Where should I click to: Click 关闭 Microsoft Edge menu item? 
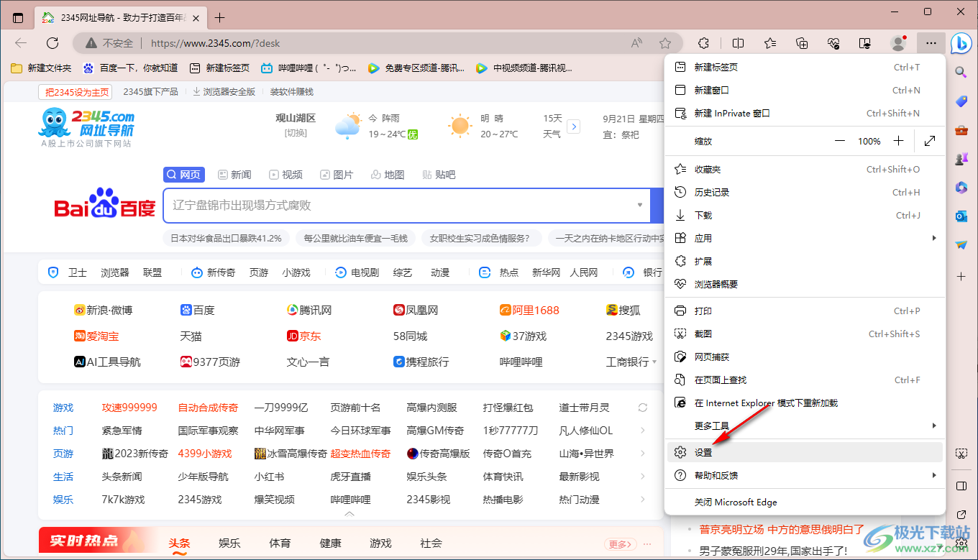pos(804,502)
